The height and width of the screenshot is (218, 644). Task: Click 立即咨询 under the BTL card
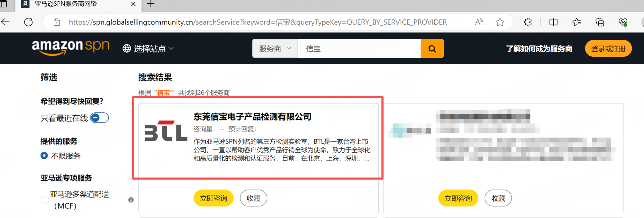[x=214, y=198]
